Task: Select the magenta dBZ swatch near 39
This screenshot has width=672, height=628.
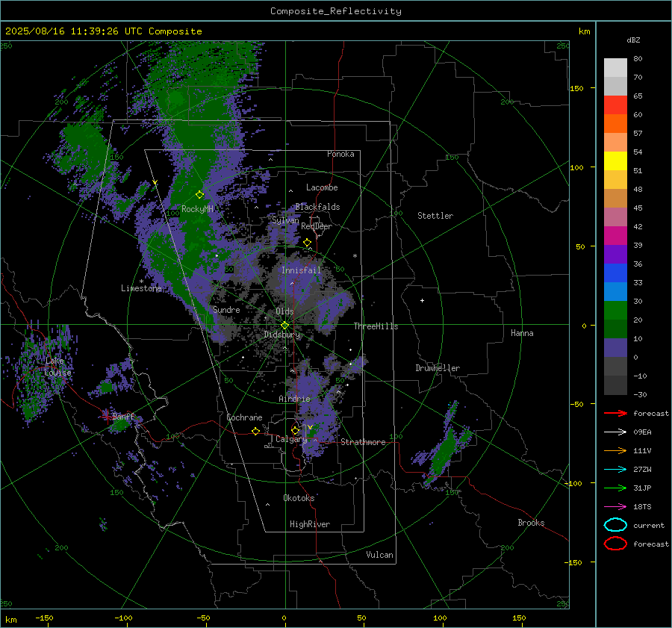Action: [x=615, y=236]
